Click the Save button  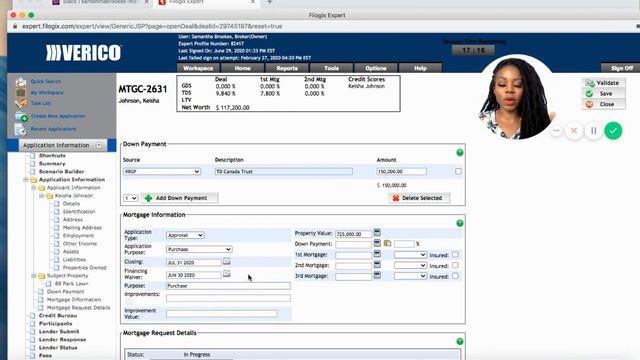pyautogui.click(x=603, y=93)
